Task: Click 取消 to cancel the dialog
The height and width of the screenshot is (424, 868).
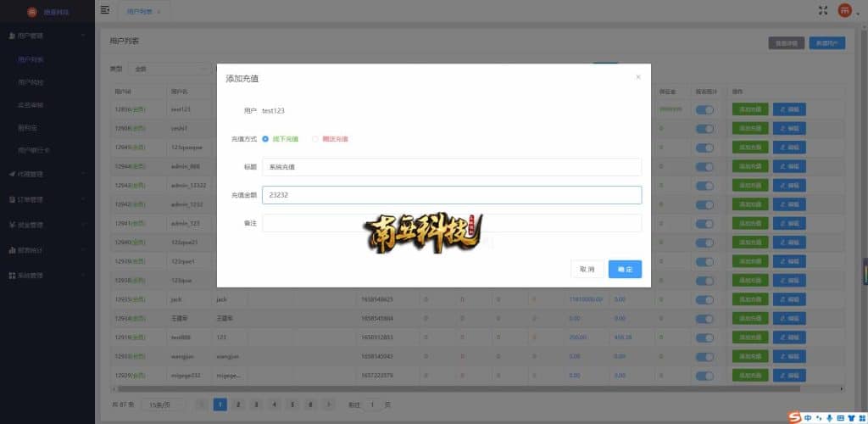Action: click(587, 269)
